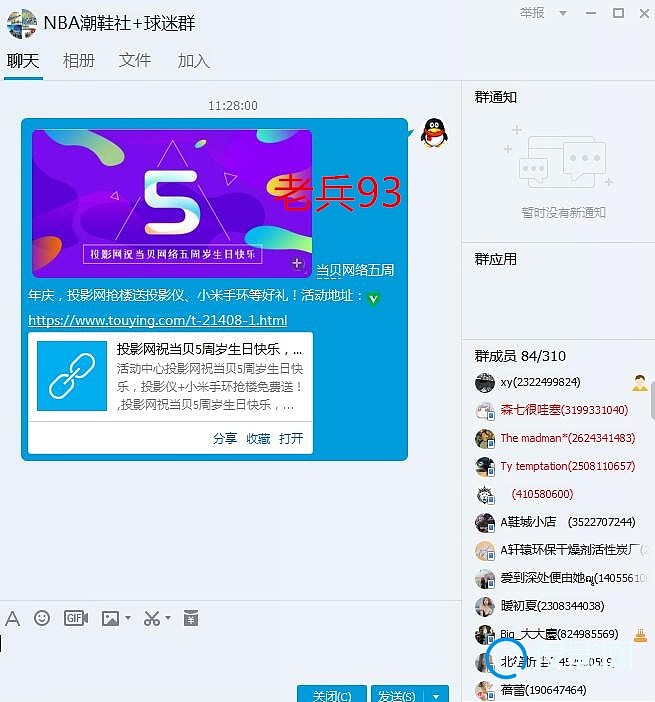Select member (410580600)
655x702 pixels.
click(542, 494)
